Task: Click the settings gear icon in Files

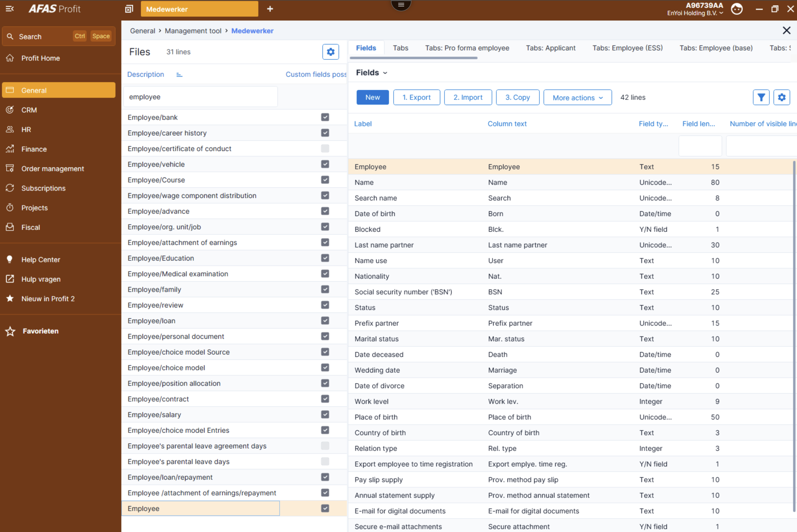Action: [x=331, y=52]
